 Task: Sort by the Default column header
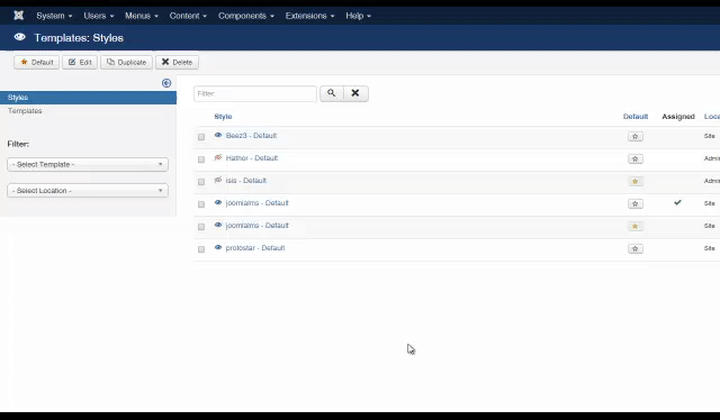tap(636, 117)
